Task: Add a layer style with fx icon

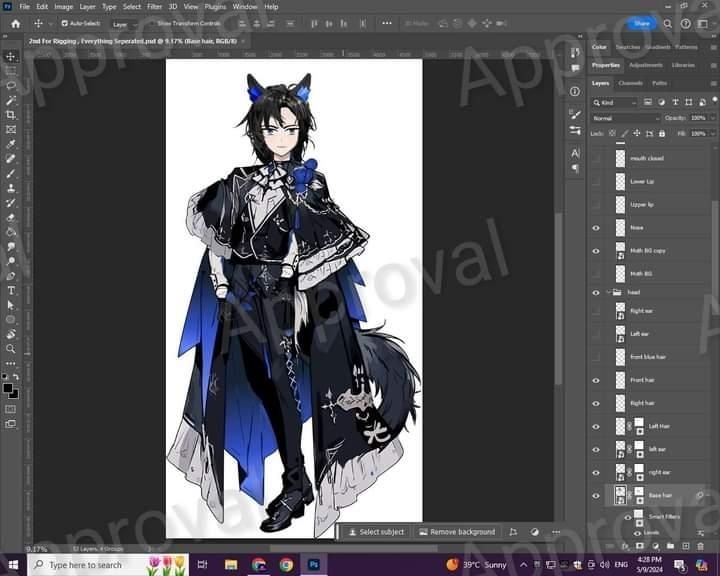Action: point(625,546)
